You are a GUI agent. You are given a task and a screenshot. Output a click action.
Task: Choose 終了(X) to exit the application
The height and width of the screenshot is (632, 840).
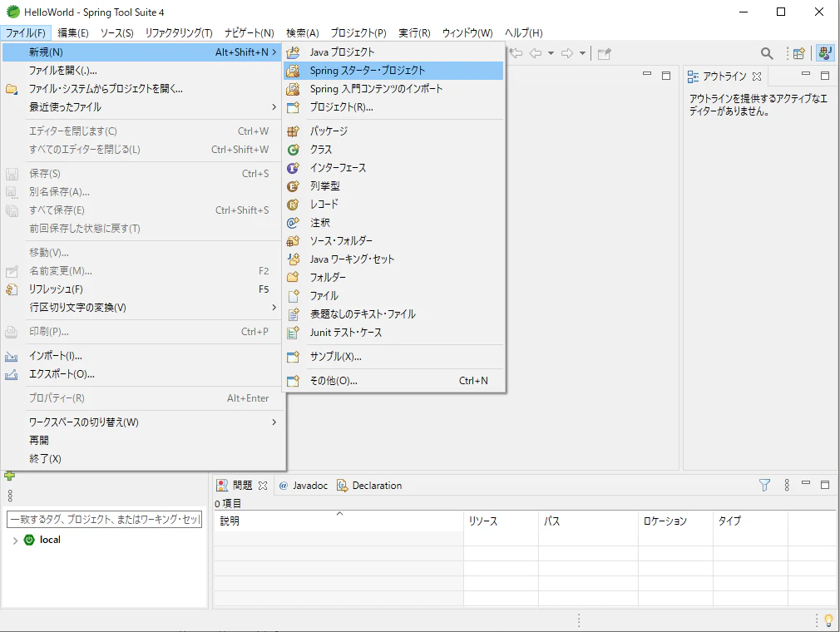143,459
